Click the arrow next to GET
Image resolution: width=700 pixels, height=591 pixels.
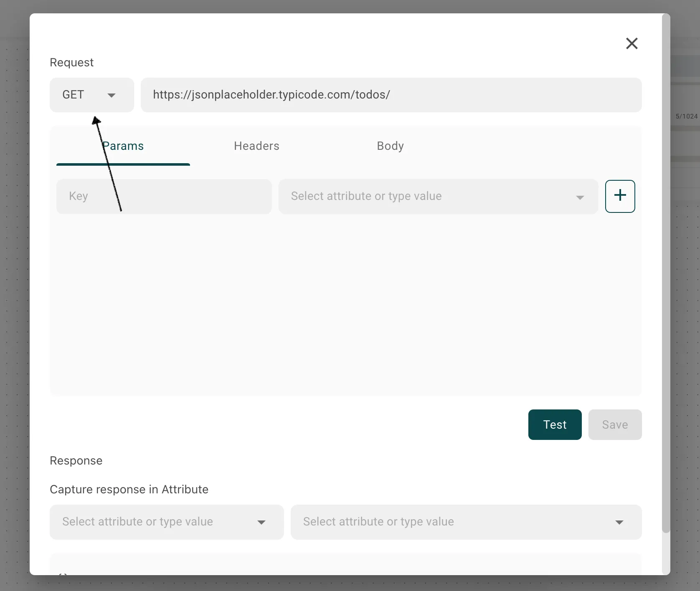(111, 96)
